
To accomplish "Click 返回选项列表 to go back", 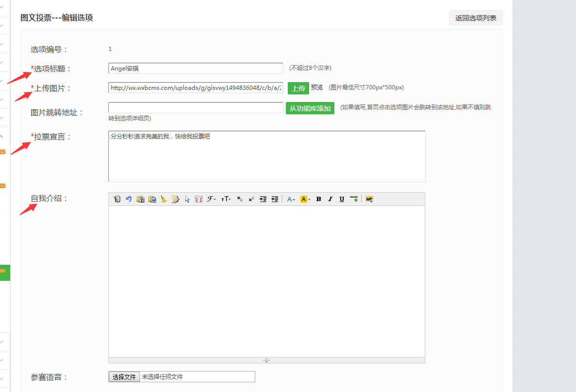I will 475,17.
